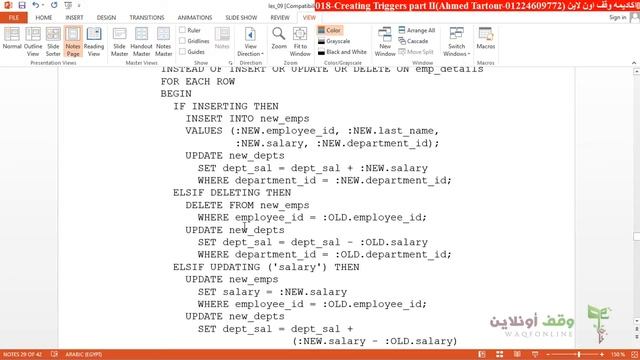Select Grayscale display mode
The image size is (640, 360).
(x=334, y=41)
